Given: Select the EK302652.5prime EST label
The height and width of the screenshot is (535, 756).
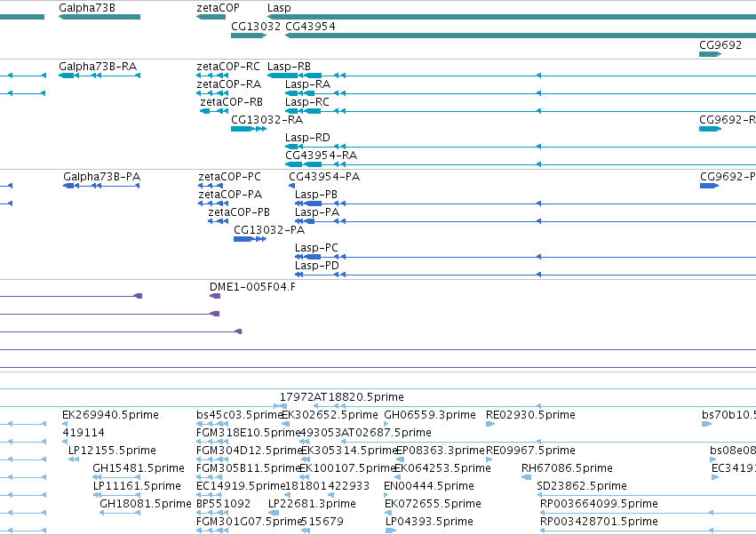Looking at the screenshot, I should (x=330, y=415).
